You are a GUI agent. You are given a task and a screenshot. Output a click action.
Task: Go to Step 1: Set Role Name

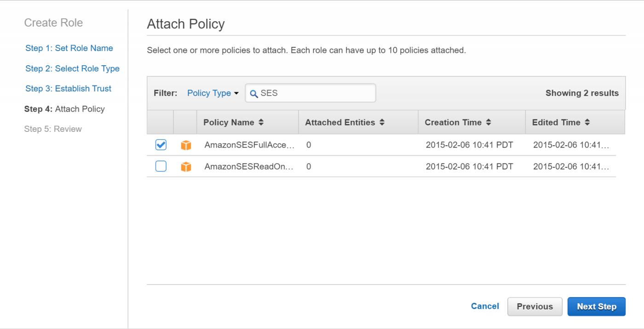point(69,48)
